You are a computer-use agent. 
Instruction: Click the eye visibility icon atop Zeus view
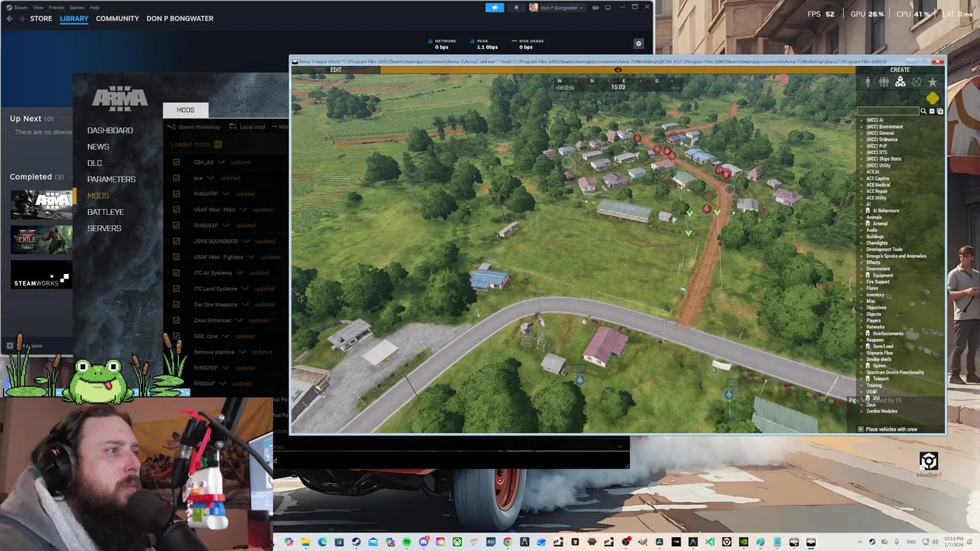pos(618,70)
